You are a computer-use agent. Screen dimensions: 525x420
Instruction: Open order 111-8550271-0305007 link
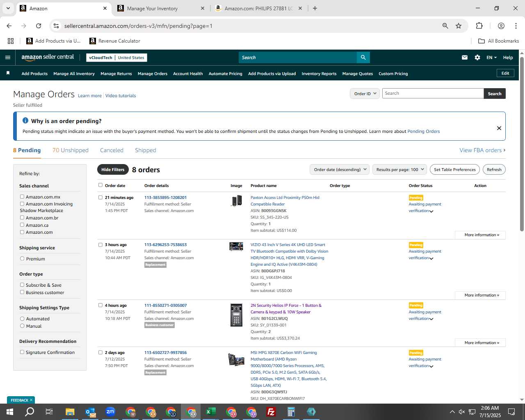(x=165, y=305)
